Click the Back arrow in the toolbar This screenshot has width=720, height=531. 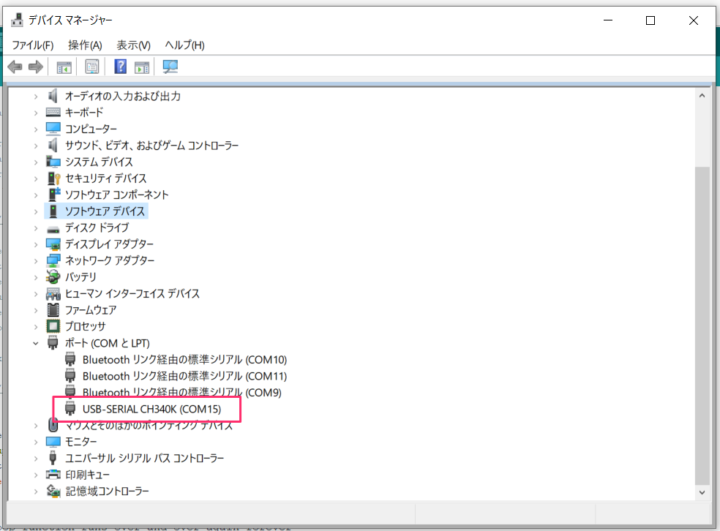click(15, 67)
